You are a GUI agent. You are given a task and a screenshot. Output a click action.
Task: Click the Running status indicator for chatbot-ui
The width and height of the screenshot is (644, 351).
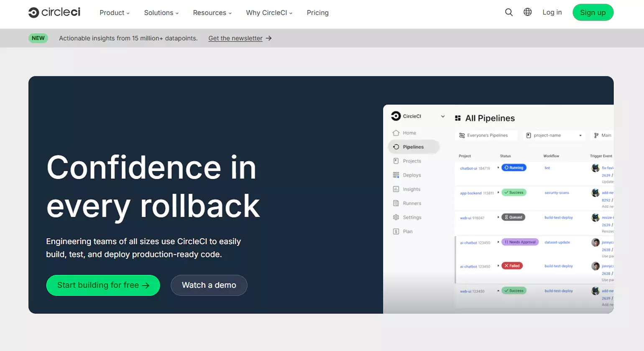point(514,168)
